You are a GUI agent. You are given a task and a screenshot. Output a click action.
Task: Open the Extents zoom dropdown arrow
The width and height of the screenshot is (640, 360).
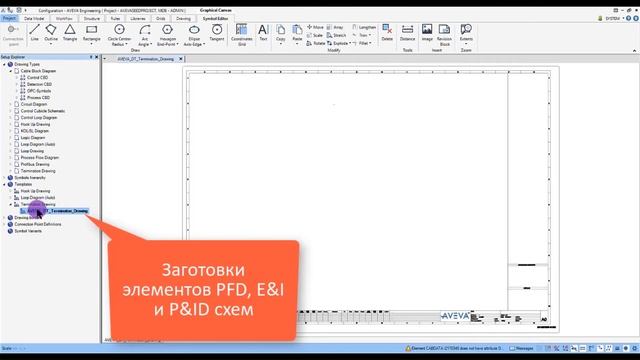[466, 44]
